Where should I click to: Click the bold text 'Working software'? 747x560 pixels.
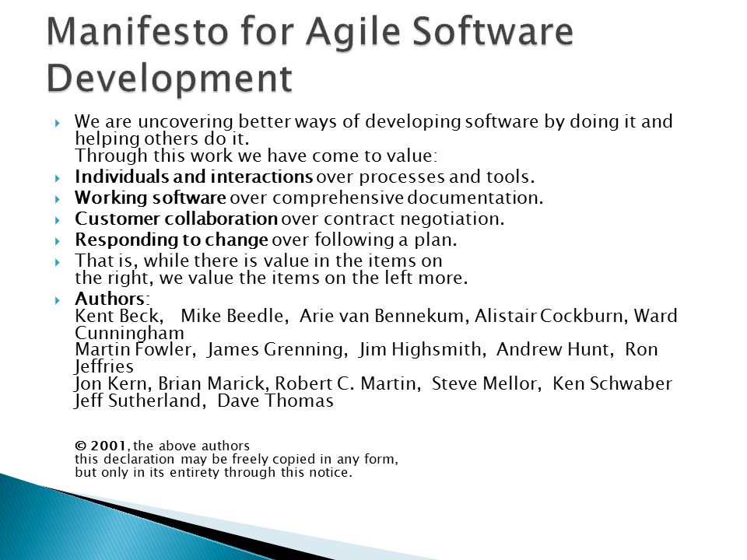coord(150,198)
